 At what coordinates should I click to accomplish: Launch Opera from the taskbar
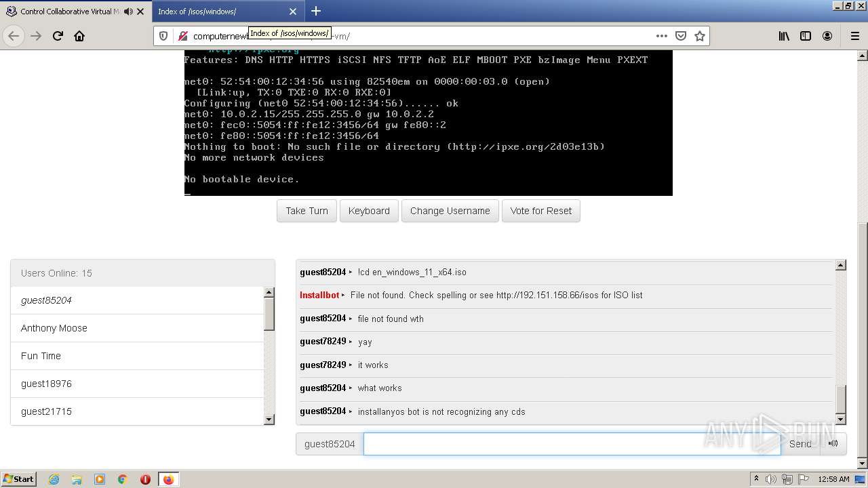pos(145,479)
